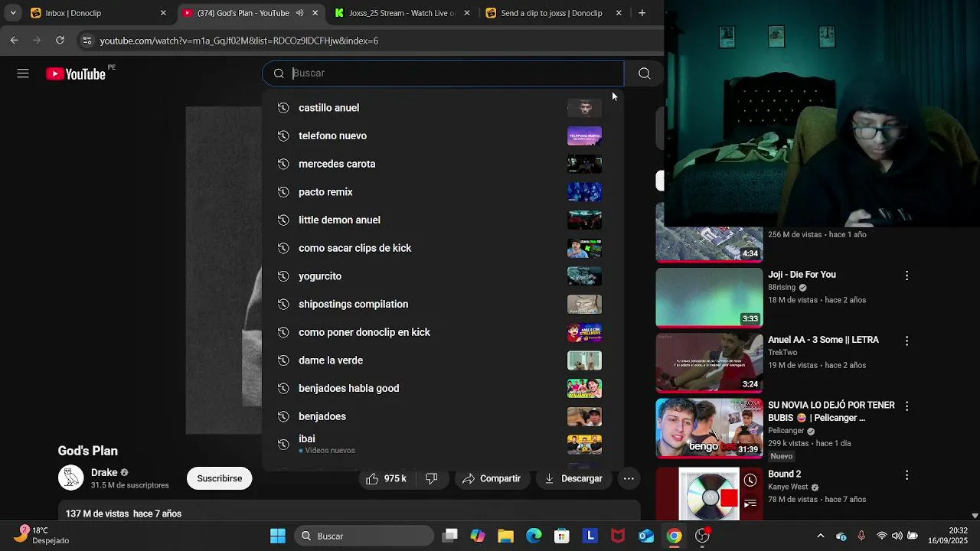The image size is (980, 551).
Task: Click taskbar Buscar search box
Action: 364,536
